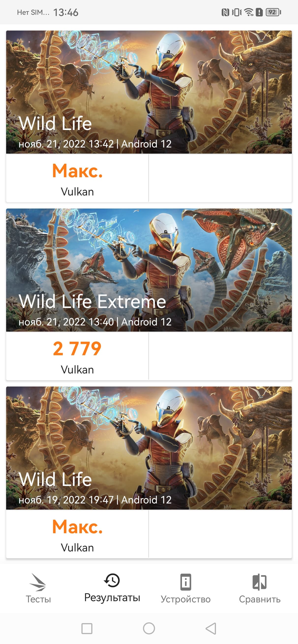Viewport: 298px width, 644px height.
Task: Open the Тесты tab icon
Action: pyautogui.click(x=38, y=582)
